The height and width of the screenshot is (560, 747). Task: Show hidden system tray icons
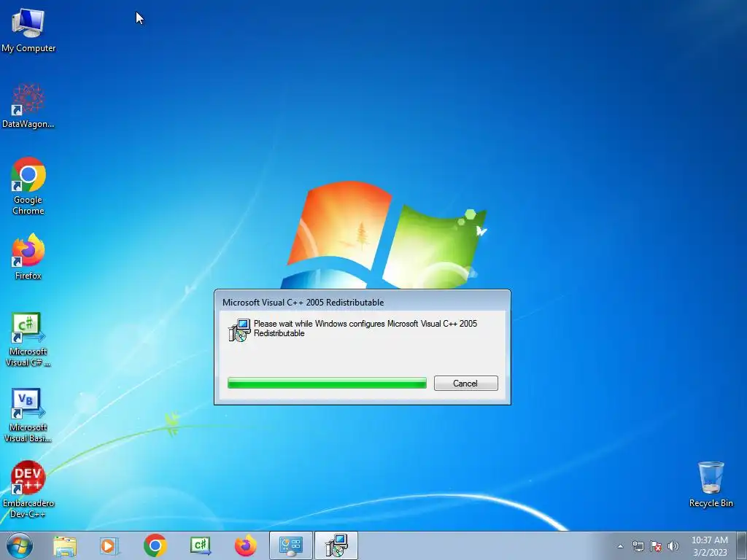point(620,546)
